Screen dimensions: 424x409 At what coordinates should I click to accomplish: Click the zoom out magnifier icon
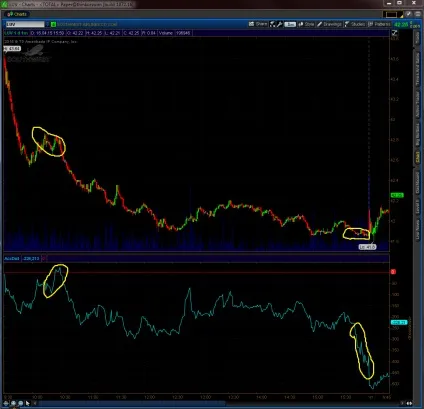click(21, 403)
